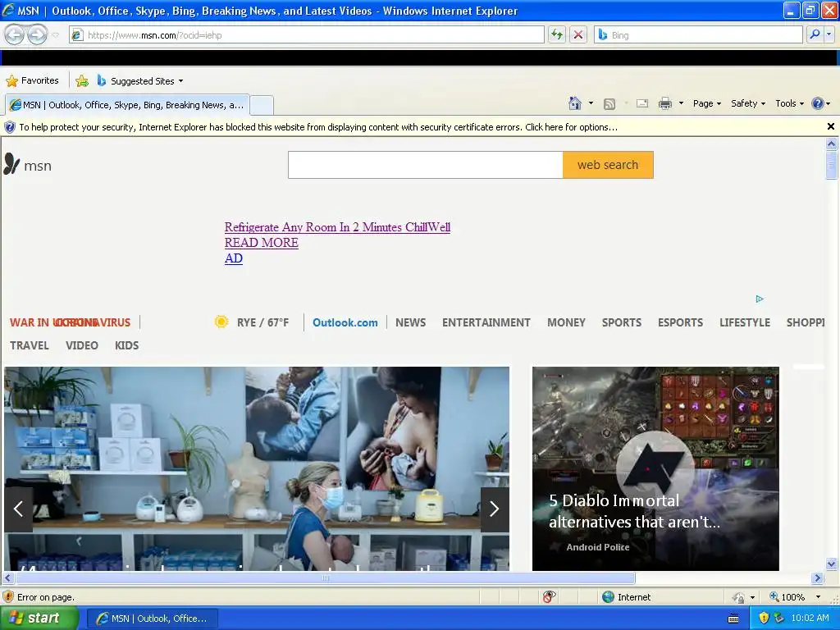Show previous carousel slide
The height and width of the screenshot is (630, 840).
18,509
